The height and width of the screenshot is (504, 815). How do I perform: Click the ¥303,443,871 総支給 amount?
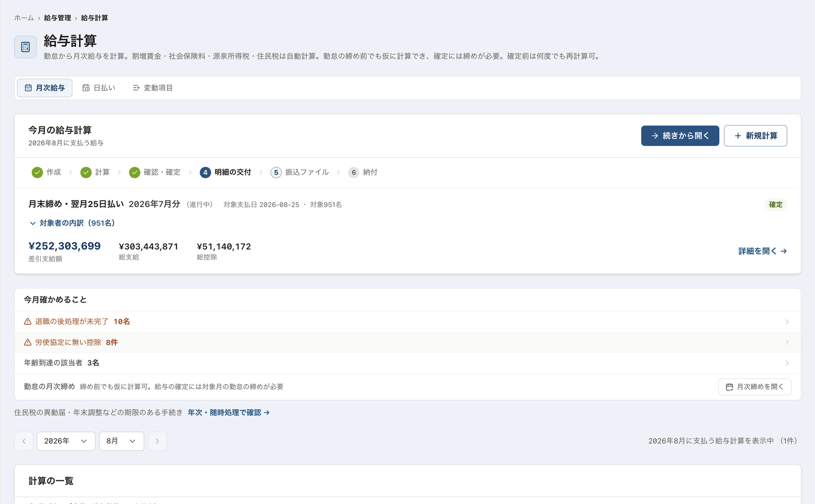tap(148, 247)
